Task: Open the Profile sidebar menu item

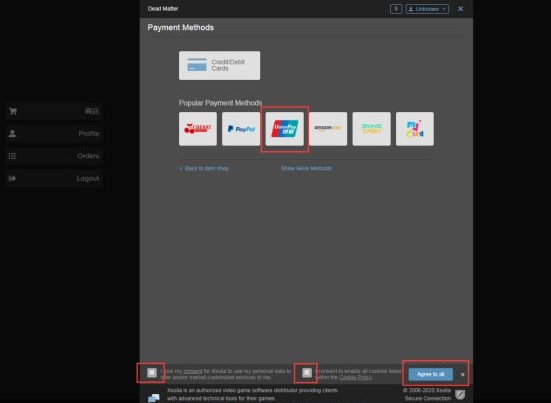Action: pos(54,134)
